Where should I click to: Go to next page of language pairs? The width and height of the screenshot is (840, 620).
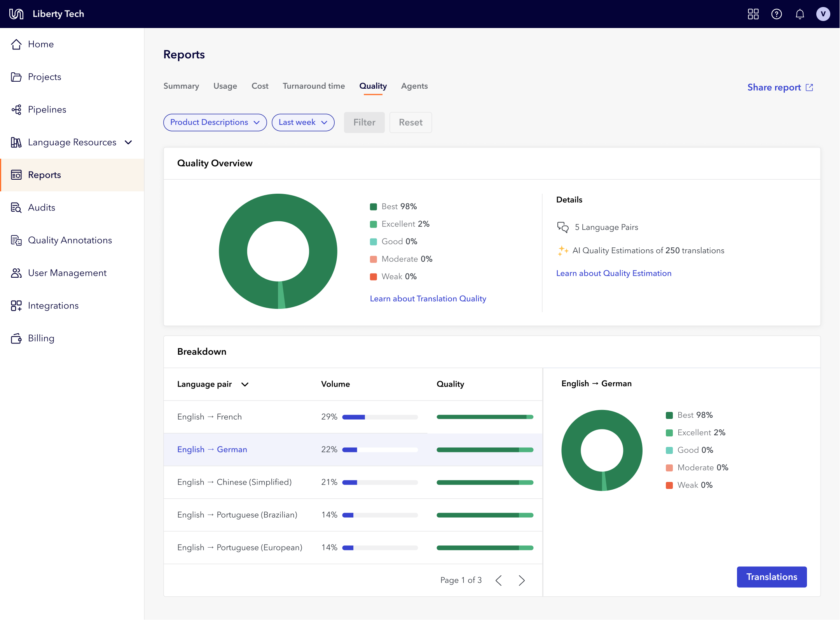[522, 580]
